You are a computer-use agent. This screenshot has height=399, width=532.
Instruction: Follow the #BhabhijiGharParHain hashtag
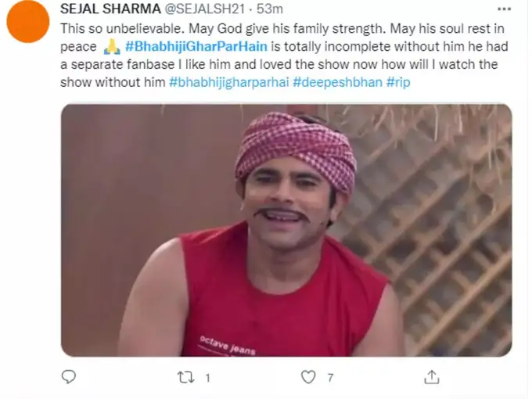coord(196,46)
